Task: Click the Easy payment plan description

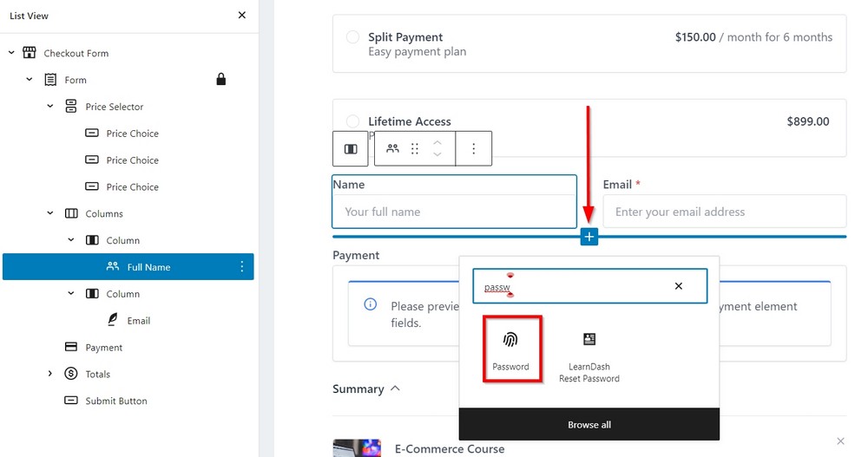Action: [418, 51]
